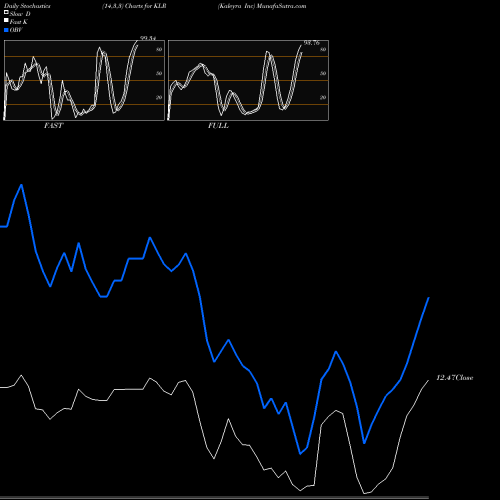
Task: Click the 'FULL' label under the chart
Action: 218,126
